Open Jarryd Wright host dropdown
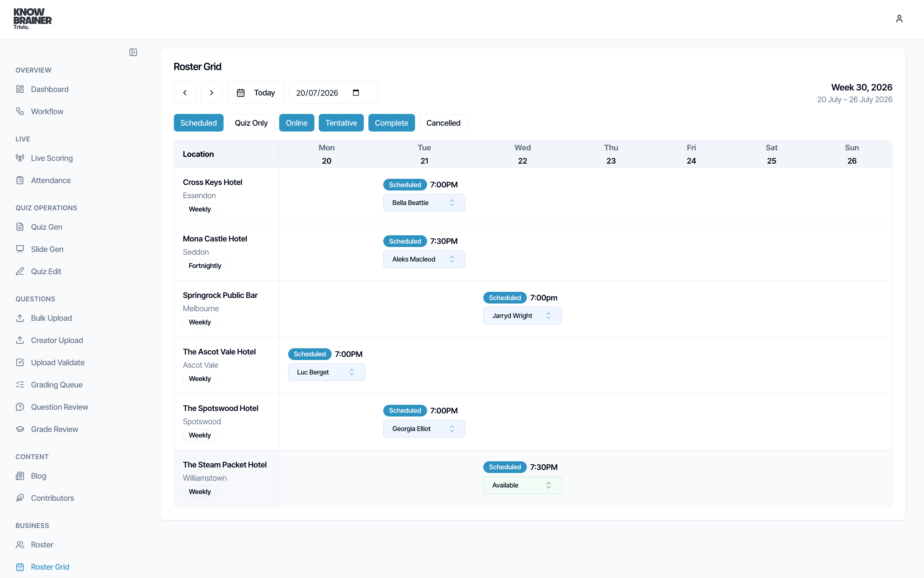Screen dimensions: 924x578 [522, 316]
